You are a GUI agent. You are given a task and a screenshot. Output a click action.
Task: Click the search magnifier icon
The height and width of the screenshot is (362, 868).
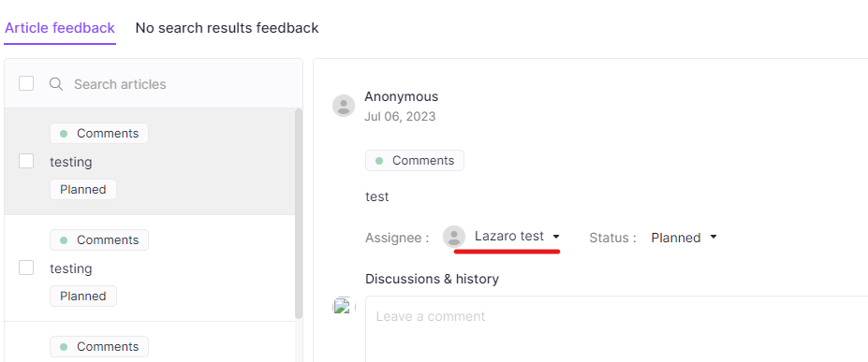(x=55, y=84)
